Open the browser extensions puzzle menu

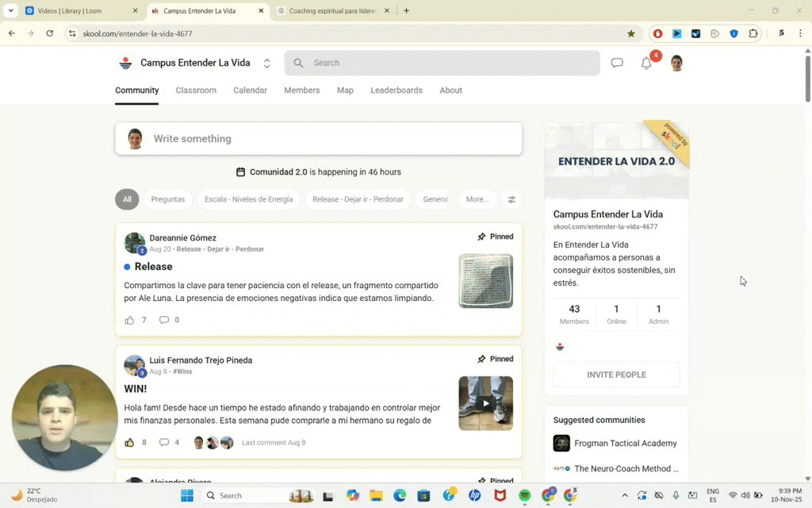click(x=754, y=33)
